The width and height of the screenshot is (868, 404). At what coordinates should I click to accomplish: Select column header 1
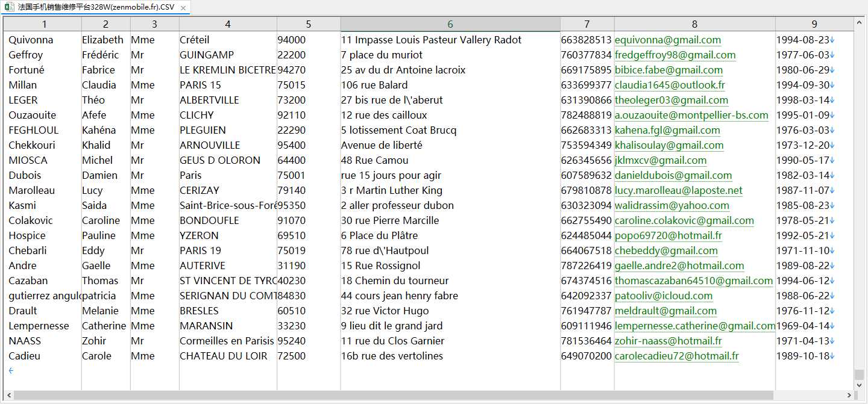click(45, 24)
